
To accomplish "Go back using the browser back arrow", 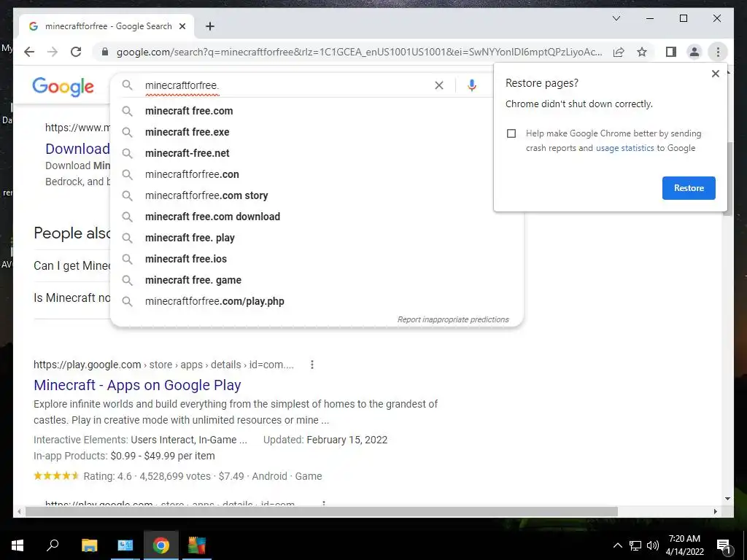I will tap(29, 52).
